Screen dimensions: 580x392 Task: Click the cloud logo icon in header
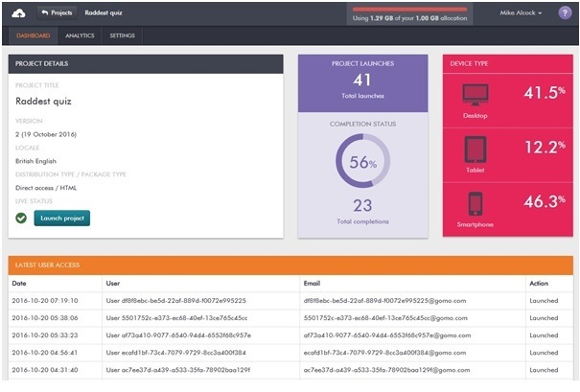18,13
